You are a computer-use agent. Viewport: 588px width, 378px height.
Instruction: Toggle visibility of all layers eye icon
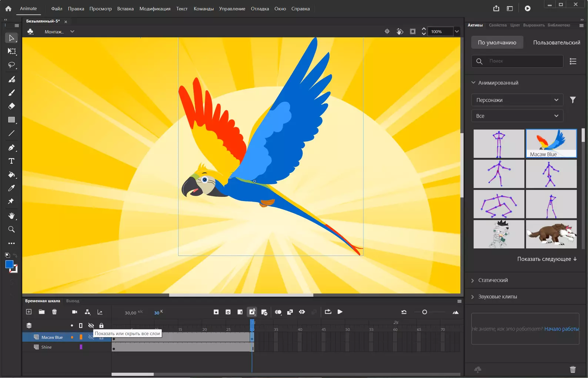pos(91,325)
